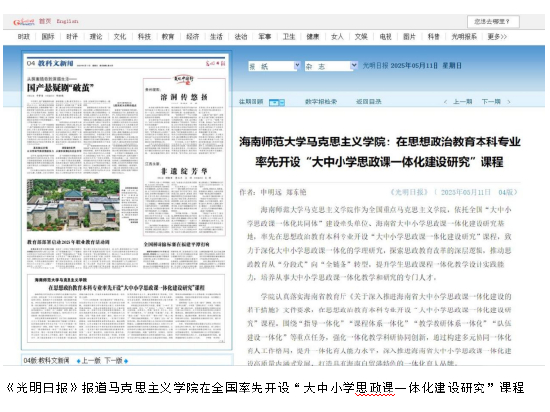
Task: Select the building photo in newspaper page
Action: (73, 205)
